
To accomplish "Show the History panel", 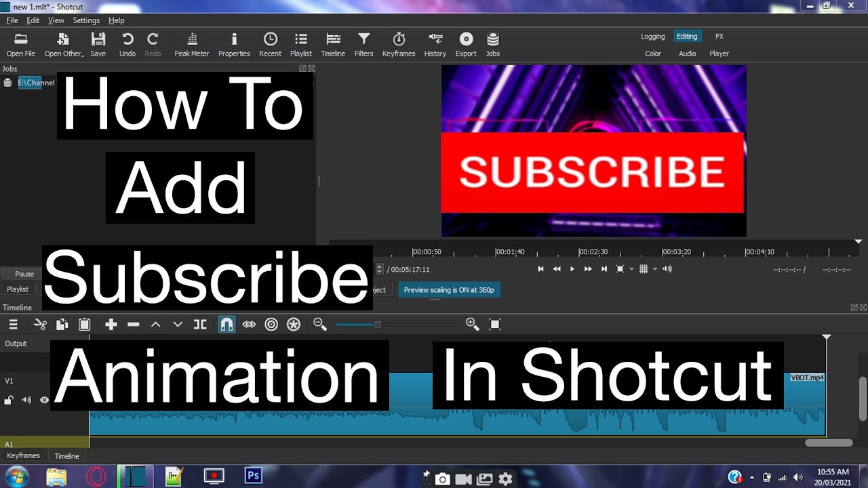I will coord(435,45).
